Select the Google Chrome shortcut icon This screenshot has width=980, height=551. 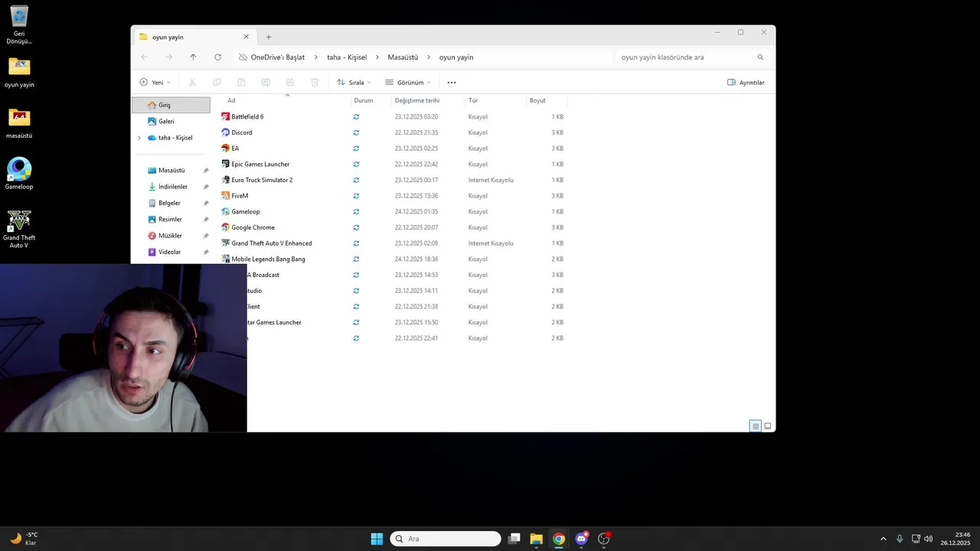pos(226,227)
